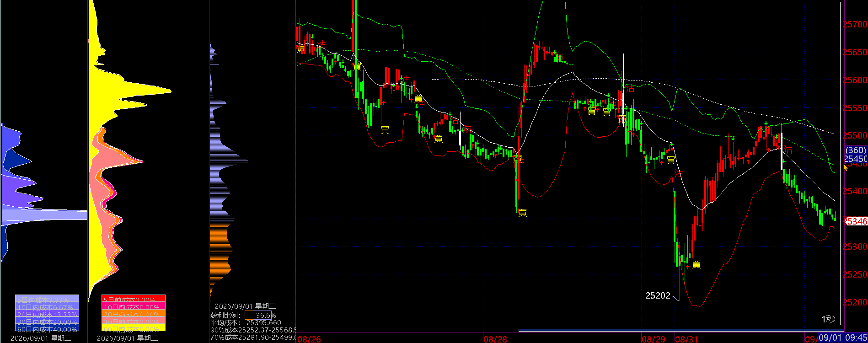
Task: Click the 08/28 date marker on time axis
Action: click(495, 339)
